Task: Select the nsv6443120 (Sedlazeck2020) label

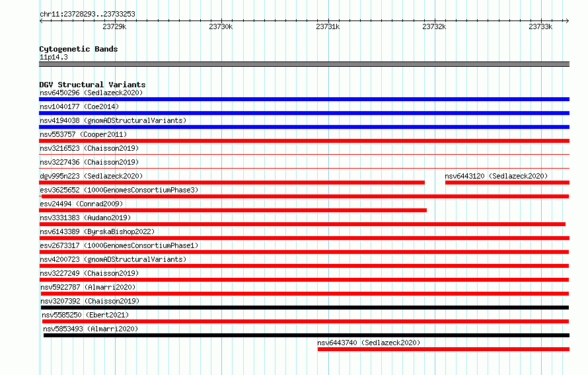Action: click(496, 176)
